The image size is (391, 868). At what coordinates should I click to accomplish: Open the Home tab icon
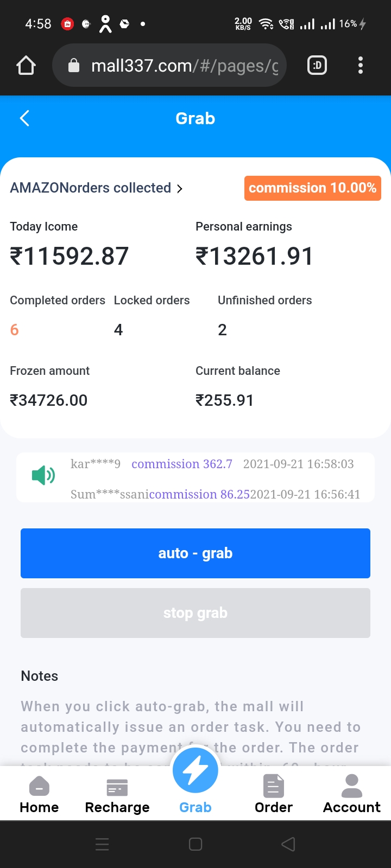[39, 786]
